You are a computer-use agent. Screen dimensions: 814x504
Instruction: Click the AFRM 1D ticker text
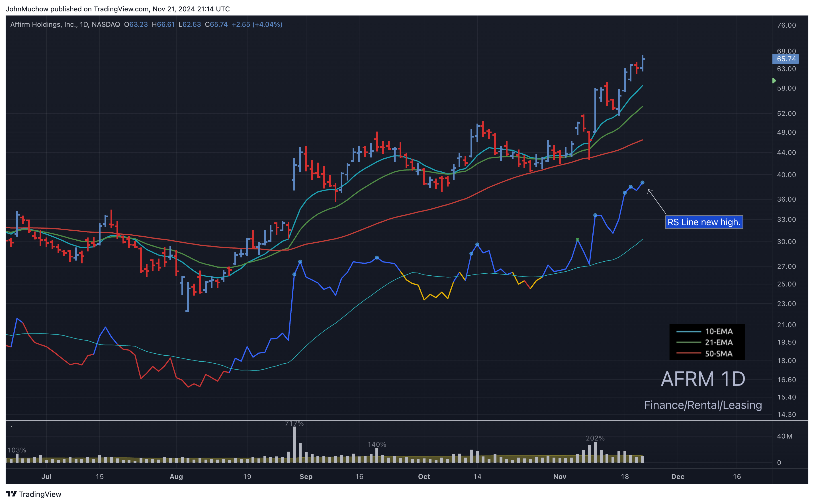pos(703,379)
